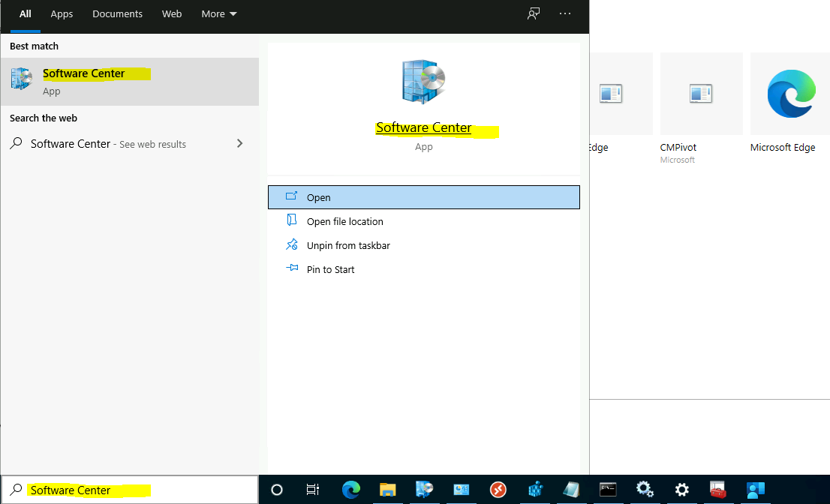This screenshot has height=504, width=830.
Task: Open Command Prompt from taskbar
Action: (608, 490)
